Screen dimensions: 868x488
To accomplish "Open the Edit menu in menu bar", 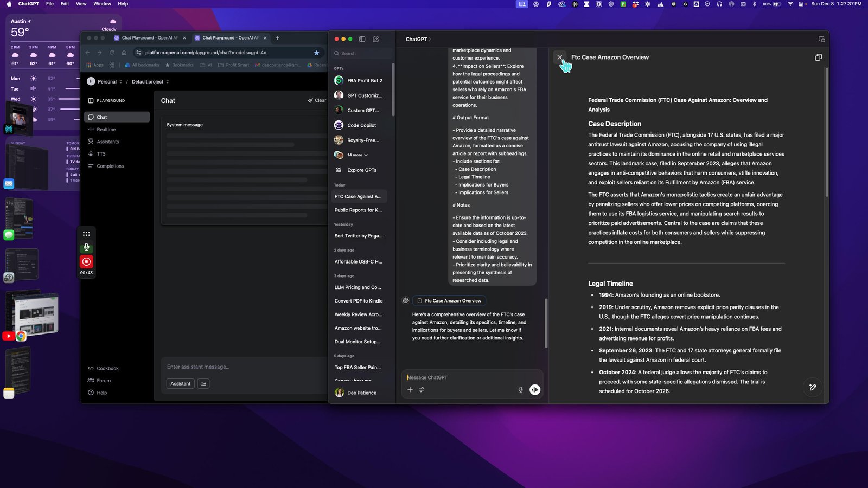I will click(65, 4).
